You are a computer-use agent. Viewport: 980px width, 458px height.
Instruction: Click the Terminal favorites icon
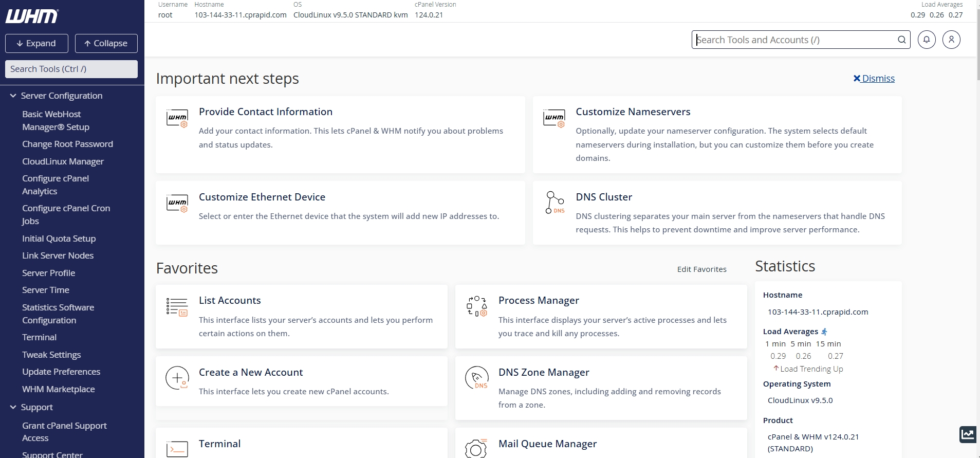click(x=177, y=449)
